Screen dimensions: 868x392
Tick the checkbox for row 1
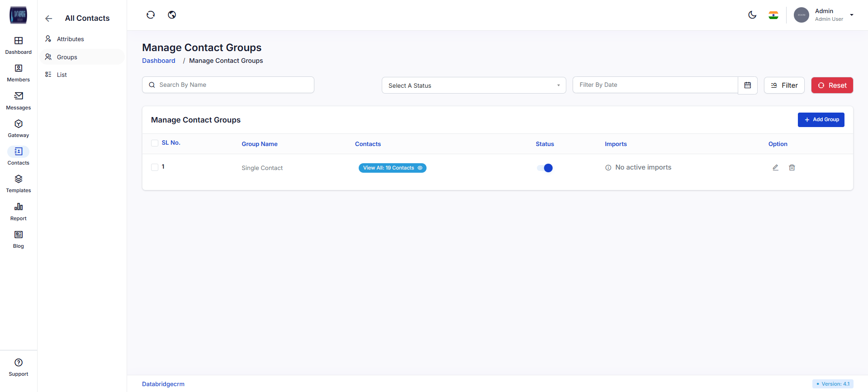point(155,167)
